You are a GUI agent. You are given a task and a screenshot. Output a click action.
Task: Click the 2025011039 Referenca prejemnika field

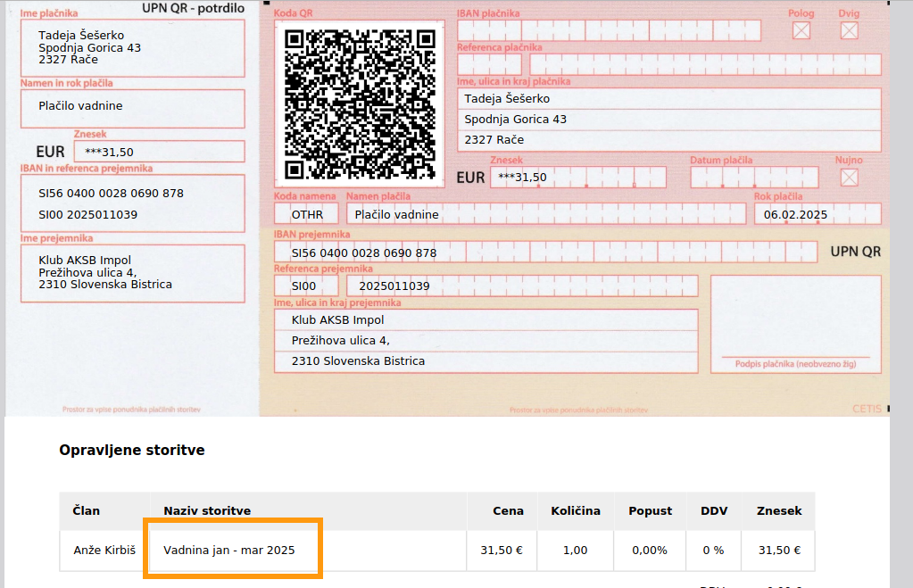(527, 286)
